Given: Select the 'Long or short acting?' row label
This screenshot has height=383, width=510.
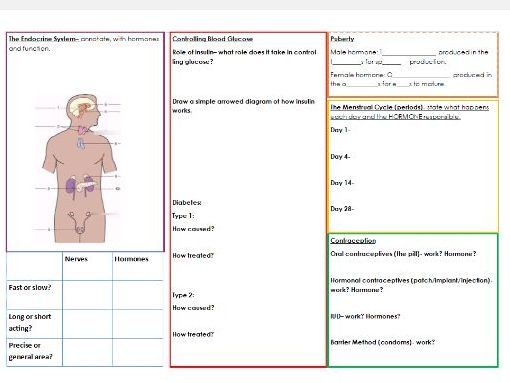Looking at the screenshot, I should tap(30, 322).
